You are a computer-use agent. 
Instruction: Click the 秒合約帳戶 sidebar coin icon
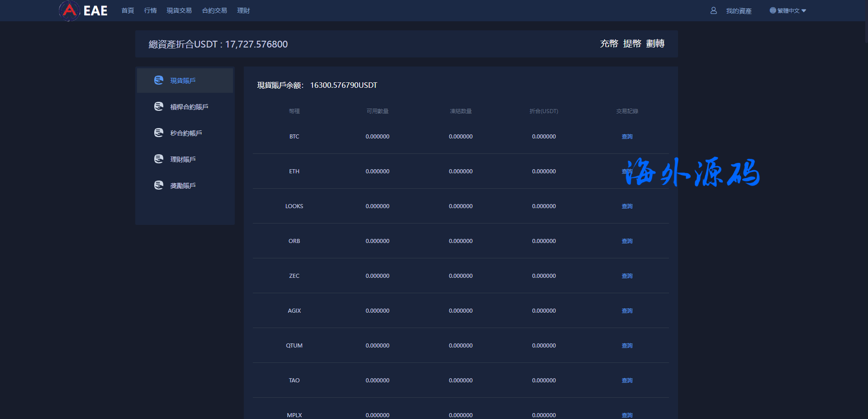pyautogui.click(x=158, y=133)
